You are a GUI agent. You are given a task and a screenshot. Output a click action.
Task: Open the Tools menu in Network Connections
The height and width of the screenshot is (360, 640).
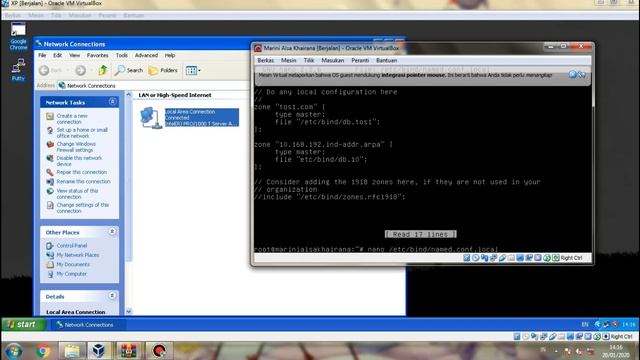tap(122, 55)
